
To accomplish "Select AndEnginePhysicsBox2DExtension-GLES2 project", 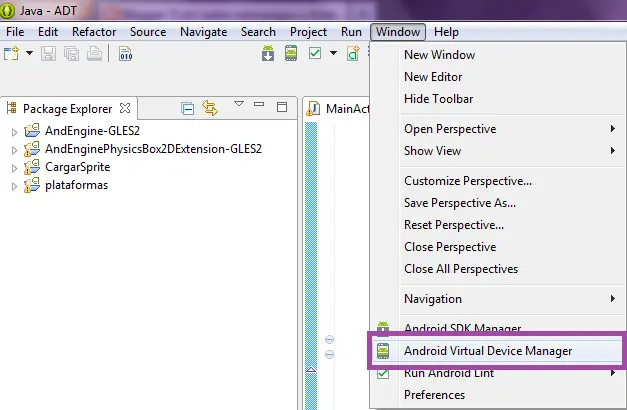I will pos(153,149).
